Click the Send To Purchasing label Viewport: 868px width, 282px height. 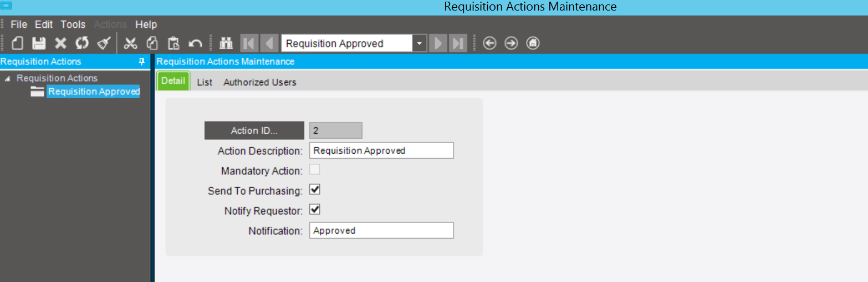click(x=256, y=191)
